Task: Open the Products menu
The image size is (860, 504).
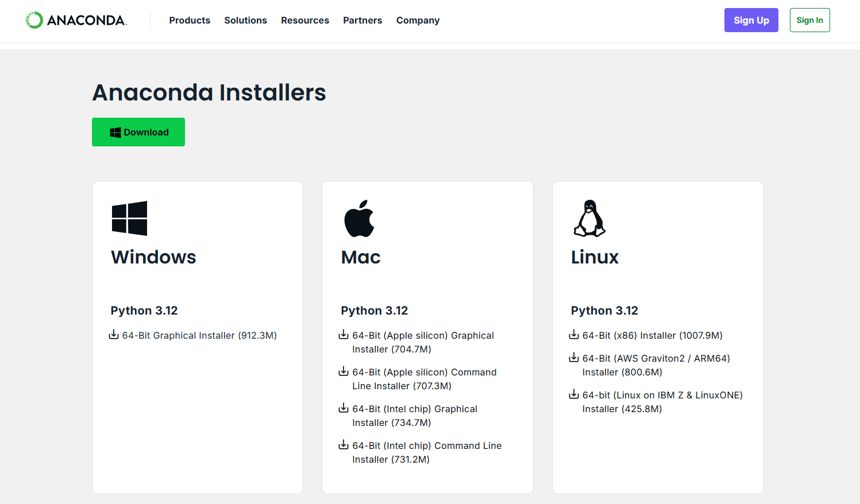Action: point(190,20)
